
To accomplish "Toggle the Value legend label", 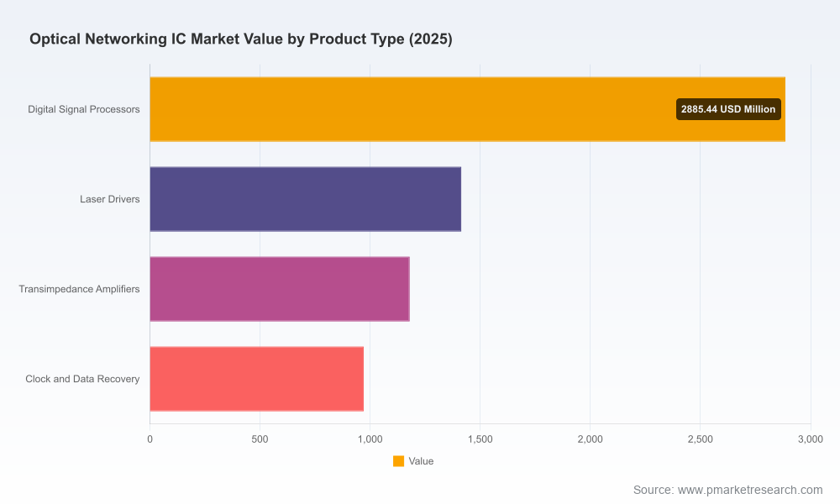I will point(421,461).
